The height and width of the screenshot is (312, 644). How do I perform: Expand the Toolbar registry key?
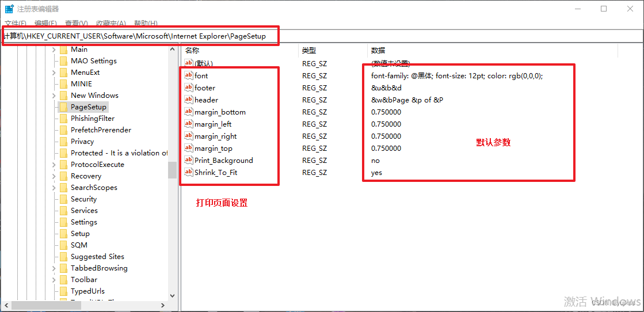pyautogui.click(x=54, y=280)
